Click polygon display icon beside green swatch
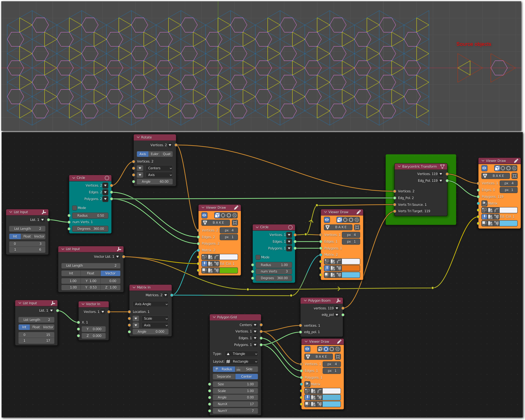 point(204,270)
